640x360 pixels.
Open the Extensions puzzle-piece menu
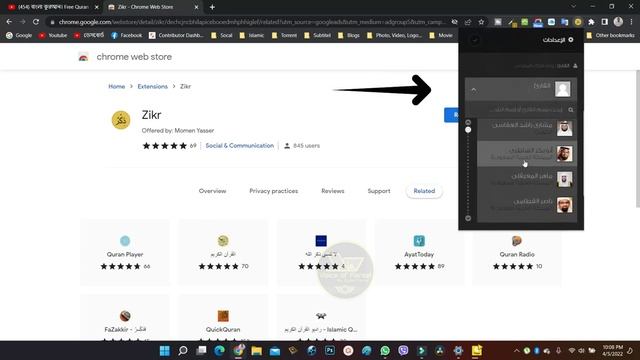click(591, 22)
